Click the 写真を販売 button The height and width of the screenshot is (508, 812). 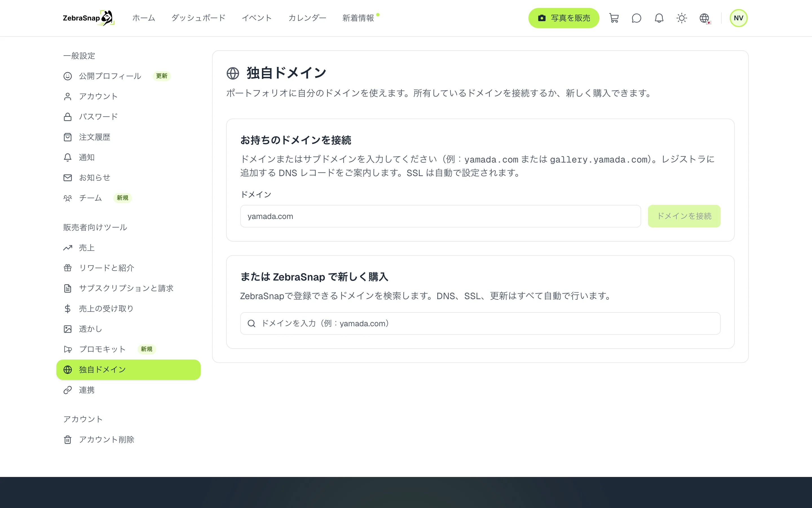[x=563, y=18]
